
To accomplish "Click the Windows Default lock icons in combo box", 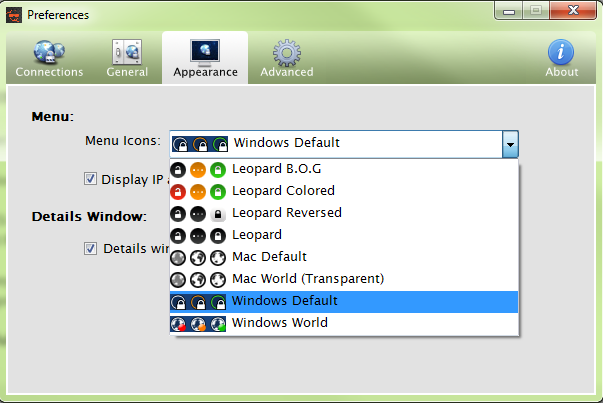I will coord(200,144).
